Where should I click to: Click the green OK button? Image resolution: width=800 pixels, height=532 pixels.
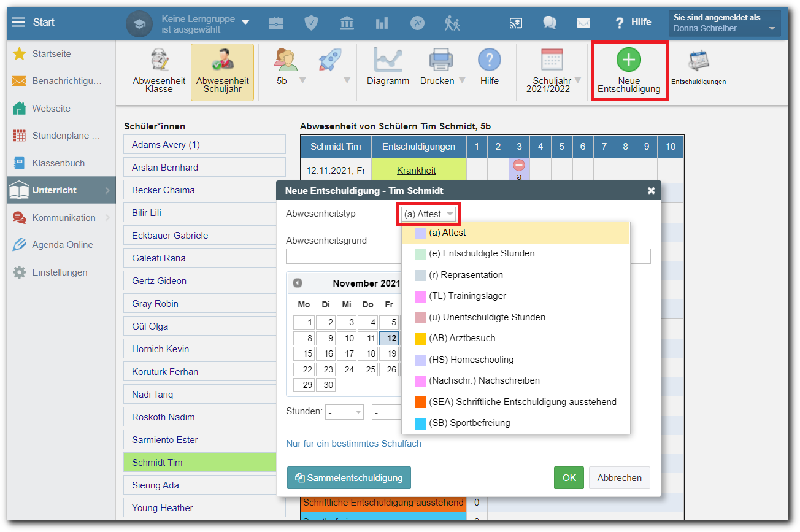[569, 477]
